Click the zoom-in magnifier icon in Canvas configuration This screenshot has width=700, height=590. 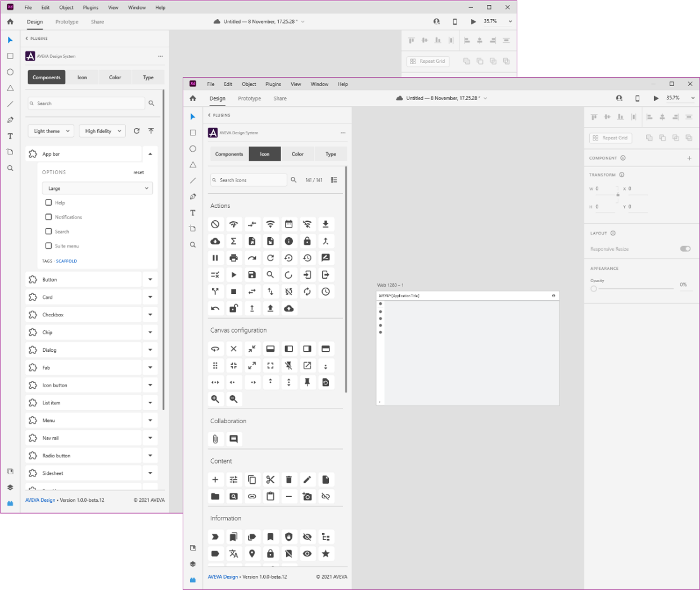215,399
